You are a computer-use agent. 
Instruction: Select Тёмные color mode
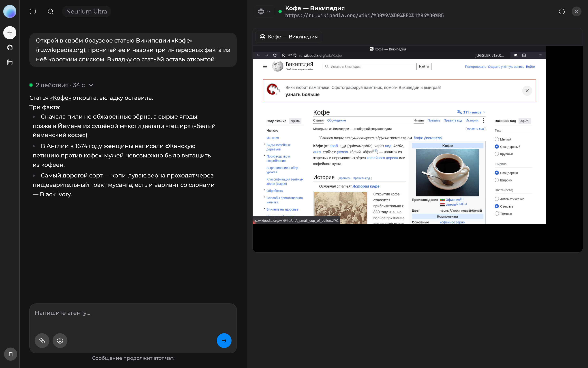pyautogui.click(x=497, y=214)
